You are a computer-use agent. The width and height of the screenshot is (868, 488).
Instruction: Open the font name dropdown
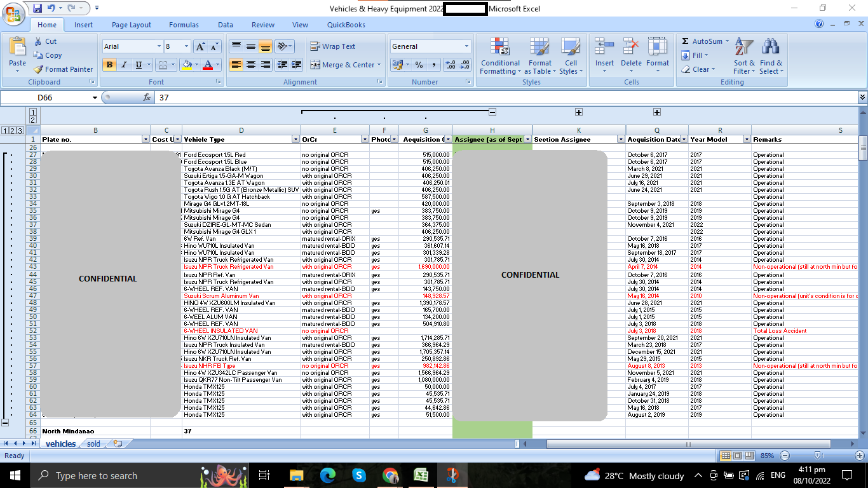point(159,46)
